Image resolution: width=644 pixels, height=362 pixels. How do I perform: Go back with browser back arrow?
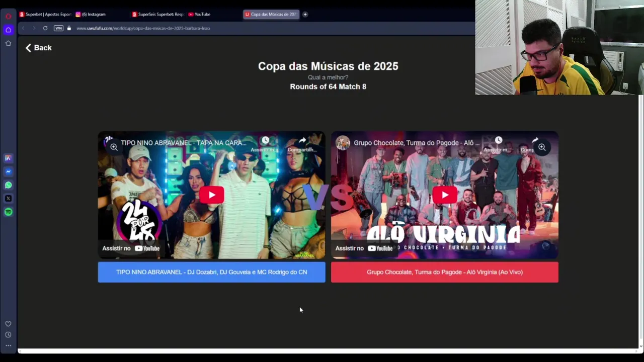23,28
